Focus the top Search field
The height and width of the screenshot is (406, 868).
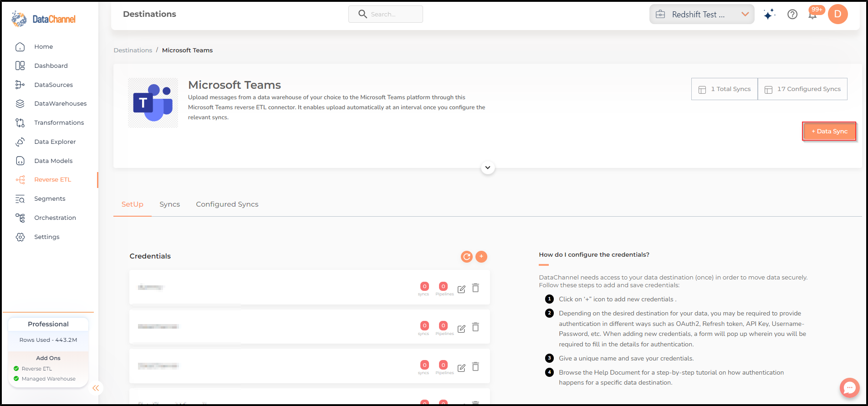pos(386,14)
